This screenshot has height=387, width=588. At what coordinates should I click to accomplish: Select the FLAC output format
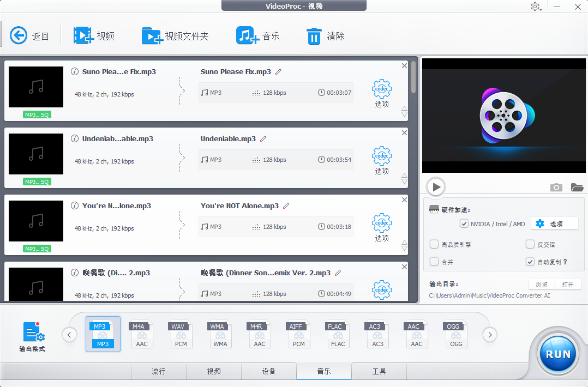(338, 334)
